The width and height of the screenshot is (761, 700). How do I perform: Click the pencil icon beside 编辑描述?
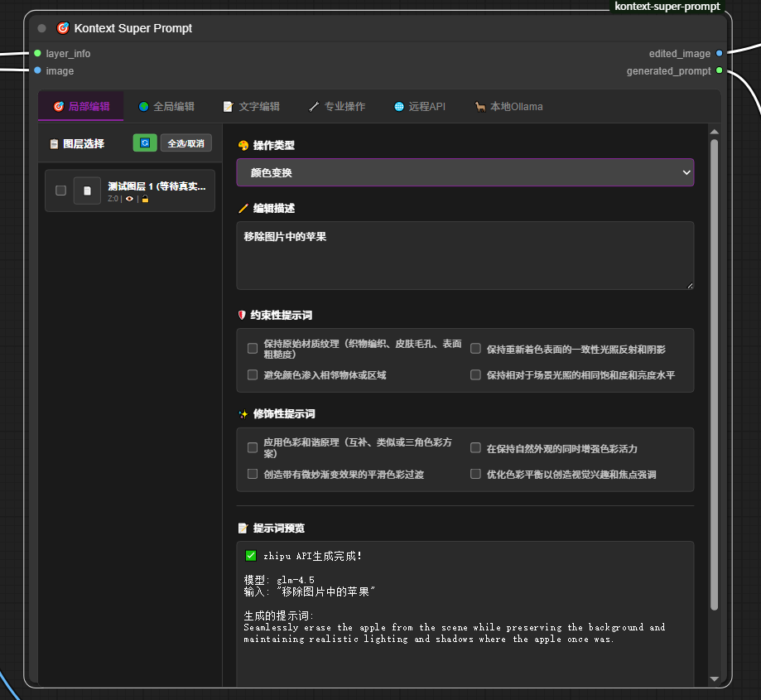tap(243, 208)
